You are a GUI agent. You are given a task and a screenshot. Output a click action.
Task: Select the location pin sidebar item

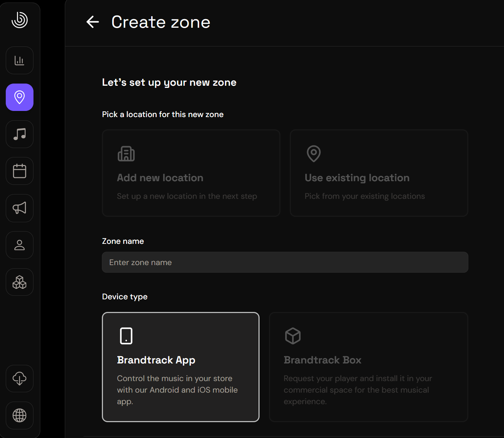tap(19, 97)
